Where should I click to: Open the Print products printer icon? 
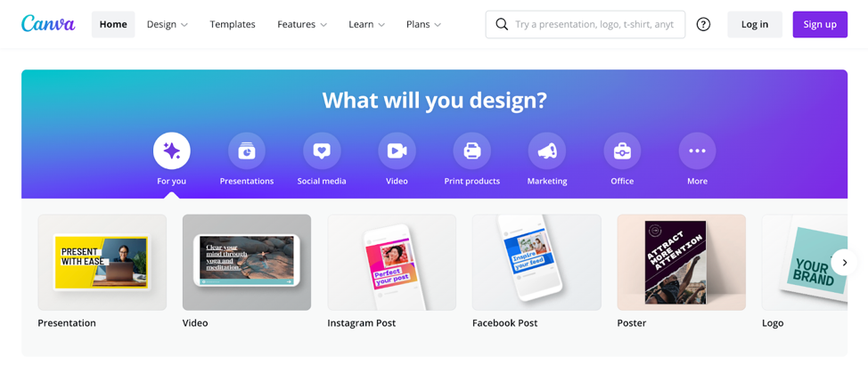coord(471,150)
